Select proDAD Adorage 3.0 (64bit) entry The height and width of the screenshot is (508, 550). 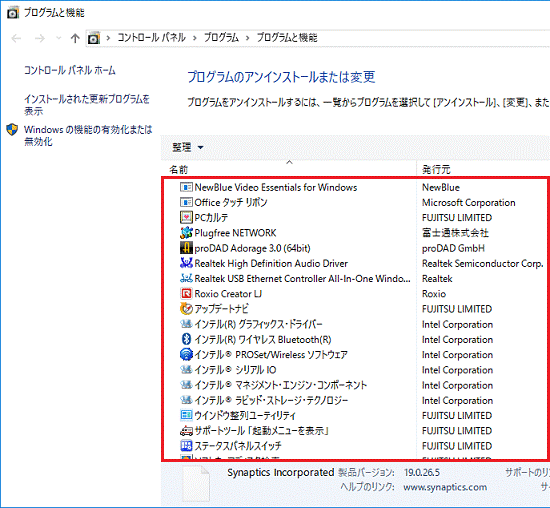point(252,248)
